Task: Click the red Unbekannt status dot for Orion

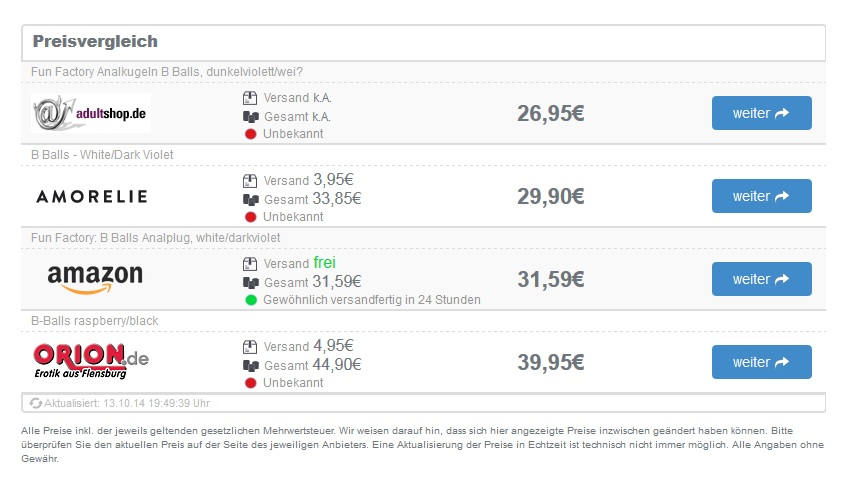Action: tap(250, 383)
